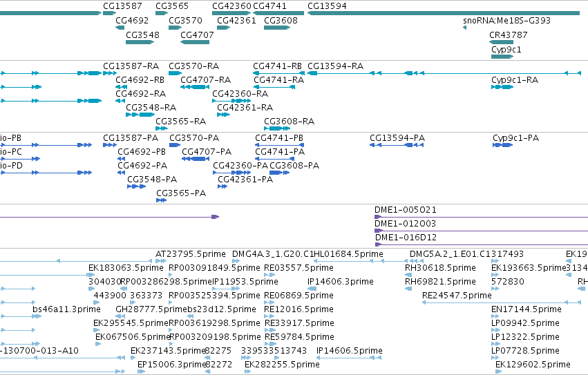Viewport: 588px width, 375px height.
Task: Select the Cyp9c1 gene label
Action: pos(506,50)
